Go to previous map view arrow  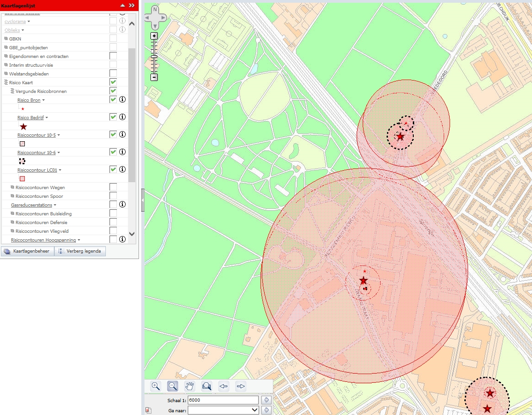pyautogui.click(x=224, y=386)
